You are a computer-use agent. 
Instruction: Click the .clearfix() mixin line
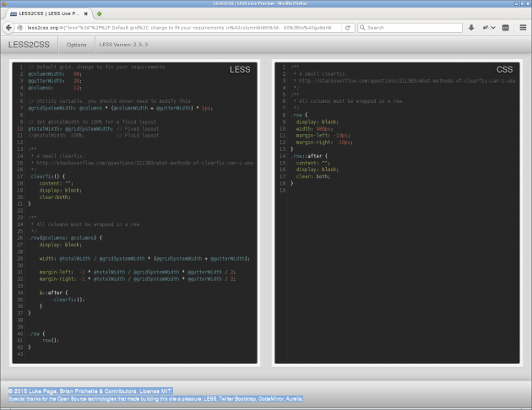click(46, 176)
